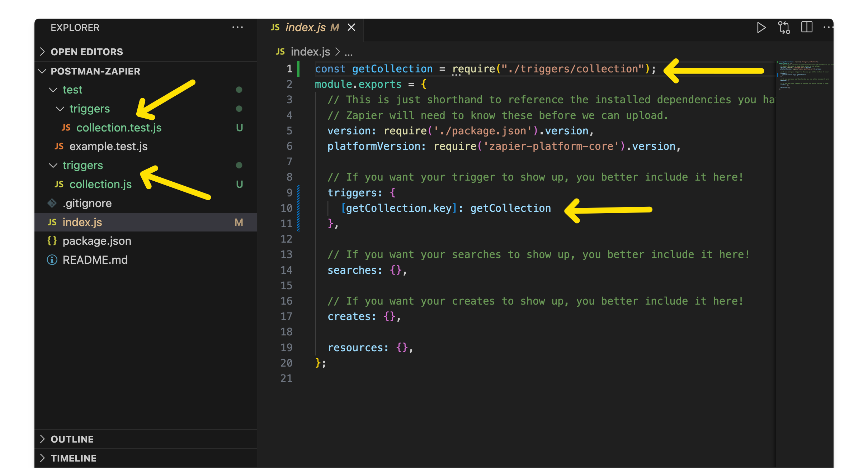Viewport: 868px width, 468px height.
Task: Click the Run Code play icon
Action: pyautogui.click(x=761, y=28)
